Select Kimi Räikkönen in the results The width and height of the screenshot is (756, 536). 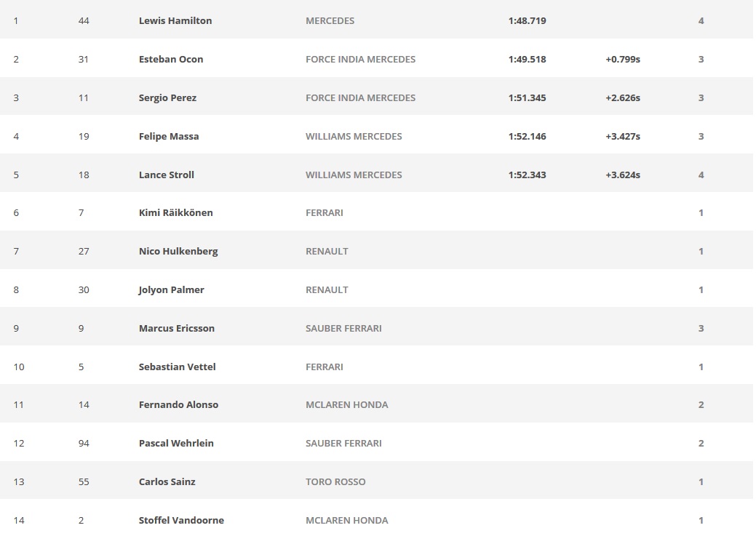176,213
